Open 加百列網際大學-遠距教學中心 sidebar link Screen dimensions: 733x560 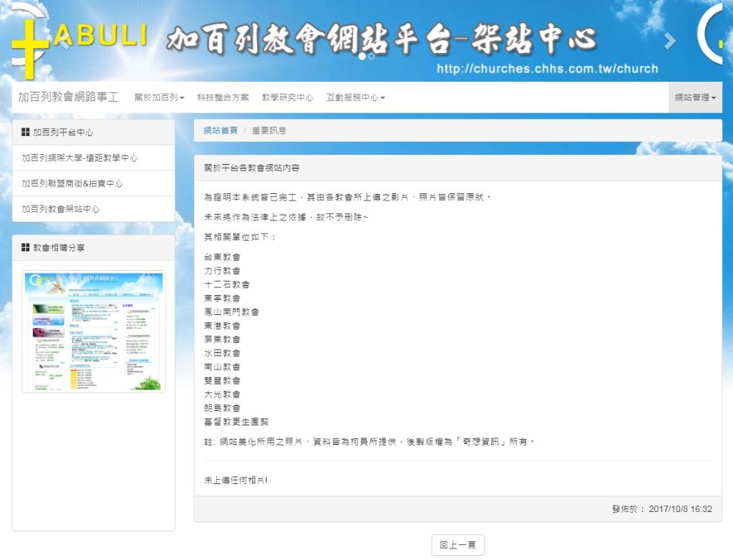(x=79, y=158)
